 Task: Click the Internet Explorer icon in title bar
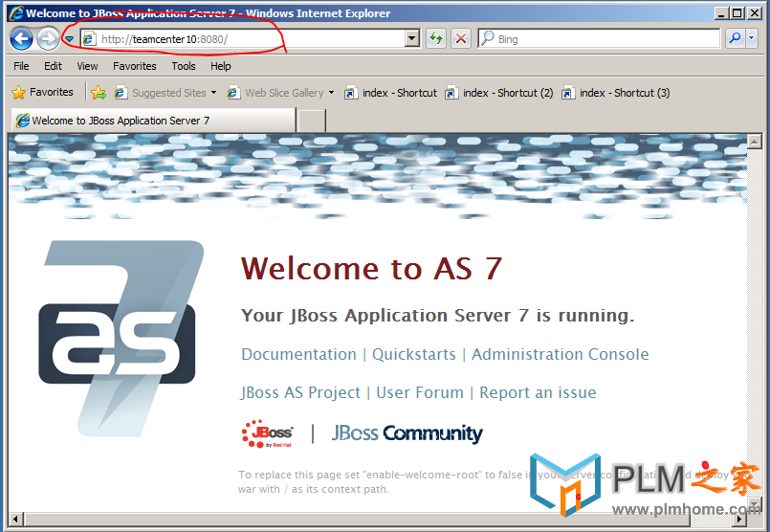point(16,12)
